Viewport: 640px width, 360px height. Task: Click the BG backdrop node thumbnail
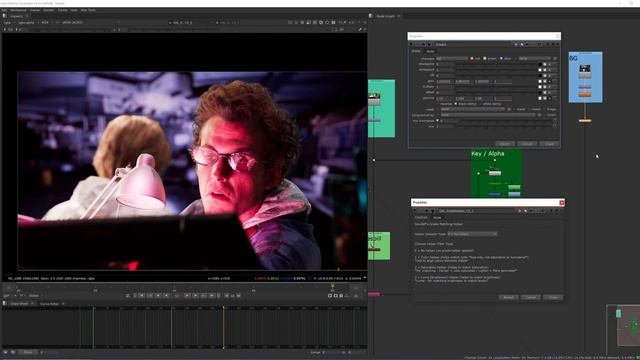point(585,69)
